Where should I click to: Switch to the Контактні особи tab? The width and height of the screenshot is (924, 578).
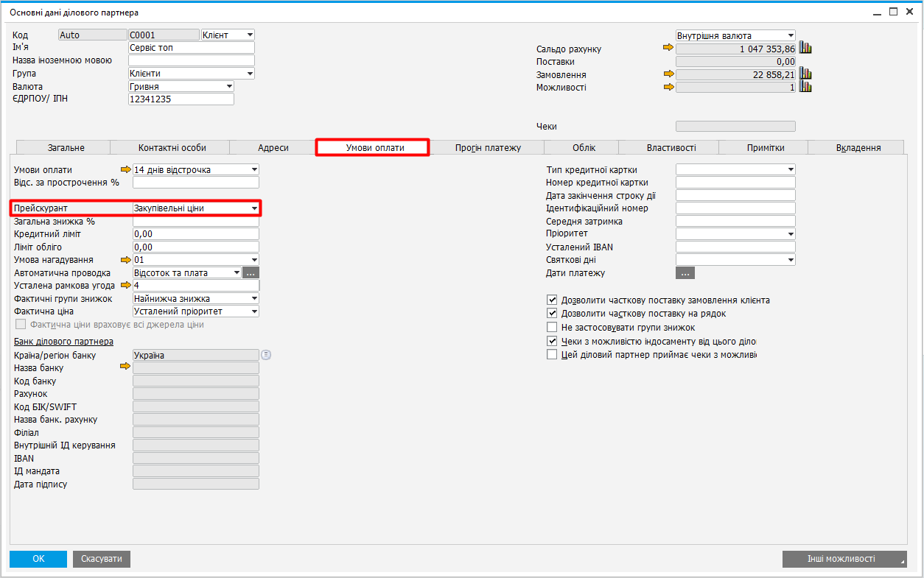[x=172, y=148]
